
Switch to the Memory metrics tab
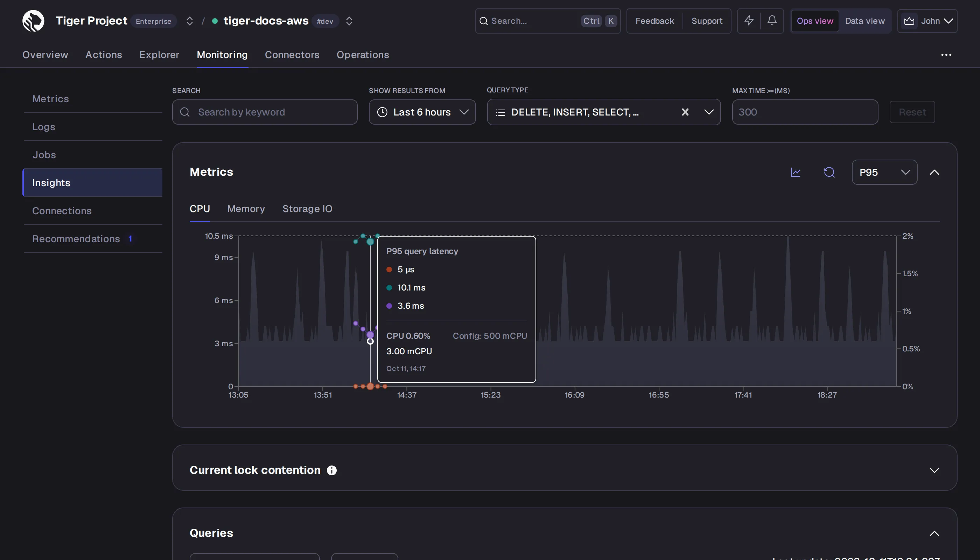coord(246,209)
